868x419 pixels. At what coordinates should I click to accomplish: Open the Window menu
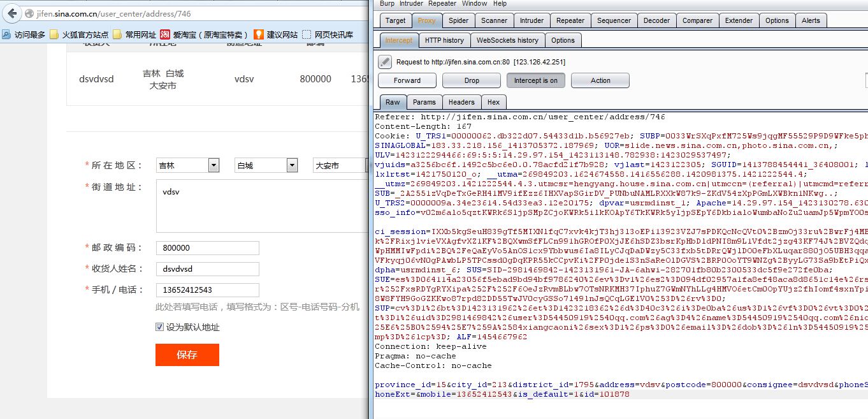pos(475,3)
